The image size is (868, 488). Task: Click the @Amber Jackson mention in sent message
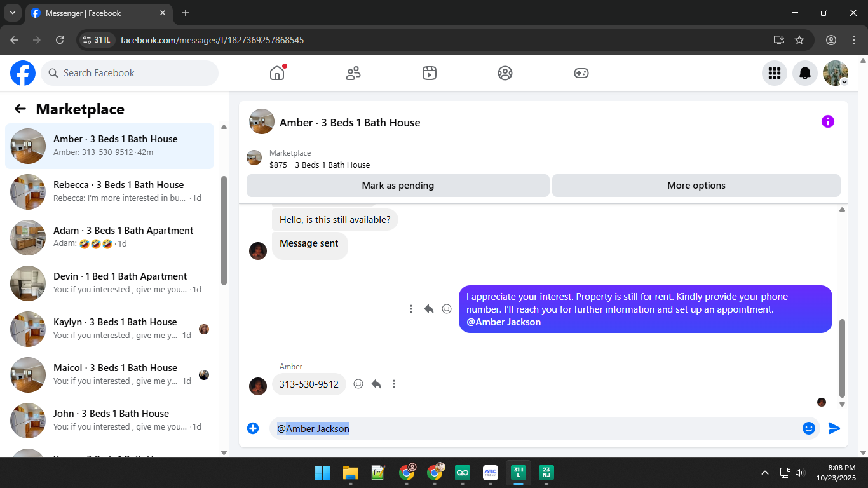(x=503, y=322)
